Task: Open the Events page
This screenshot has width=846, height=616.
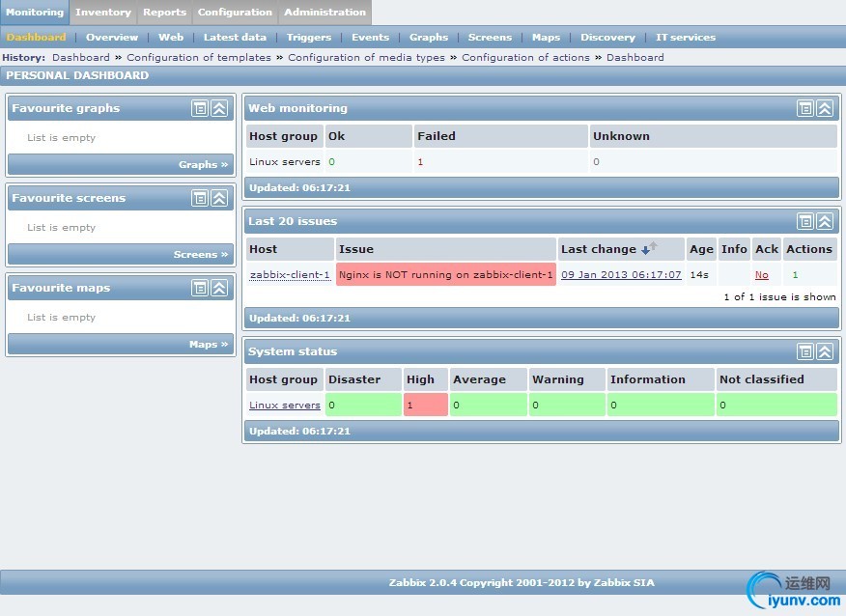Action: tap(370, 38)
